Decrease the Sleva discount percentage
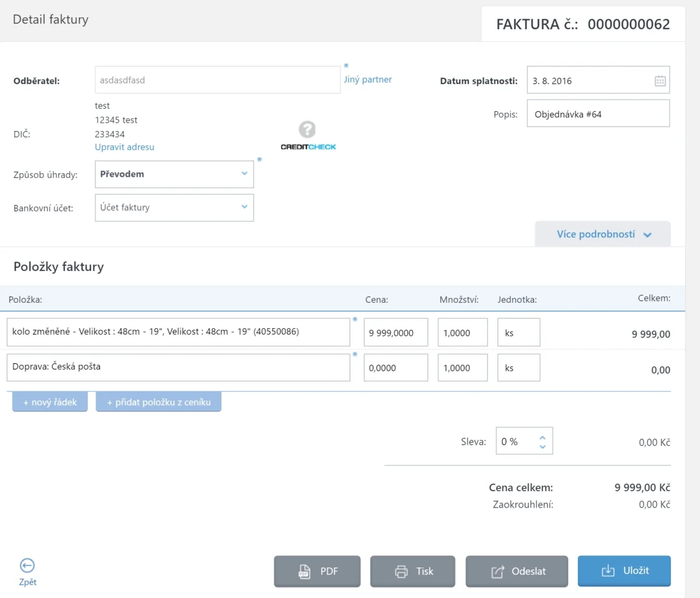 tap(542, 447)
